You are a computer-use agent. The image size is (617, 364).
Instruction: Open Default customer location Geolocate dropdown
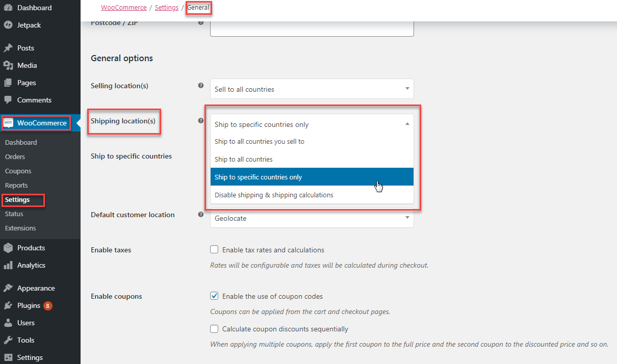pyautogui.click(x=312, y=218)
